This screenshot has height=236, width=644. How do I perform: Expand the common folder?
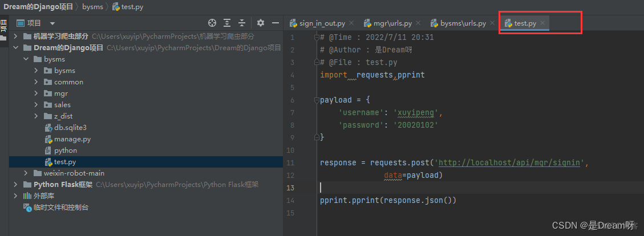36,82
